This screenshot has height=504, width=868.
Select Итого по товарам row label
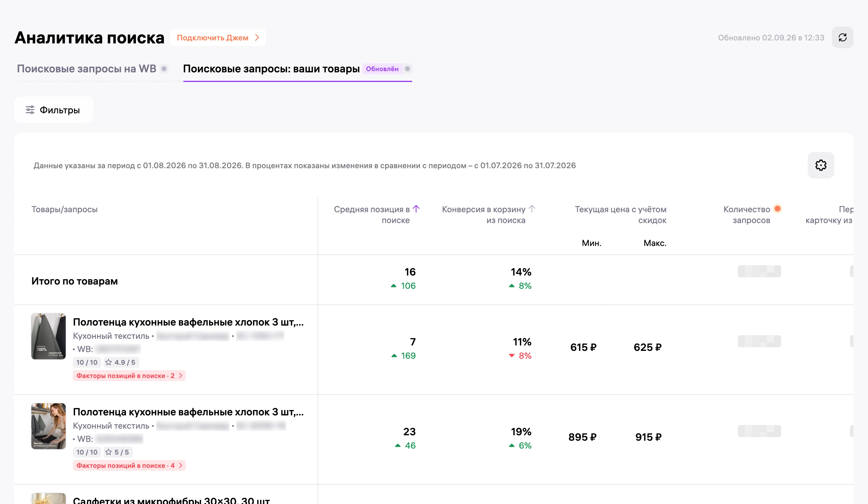pos(74,281)
